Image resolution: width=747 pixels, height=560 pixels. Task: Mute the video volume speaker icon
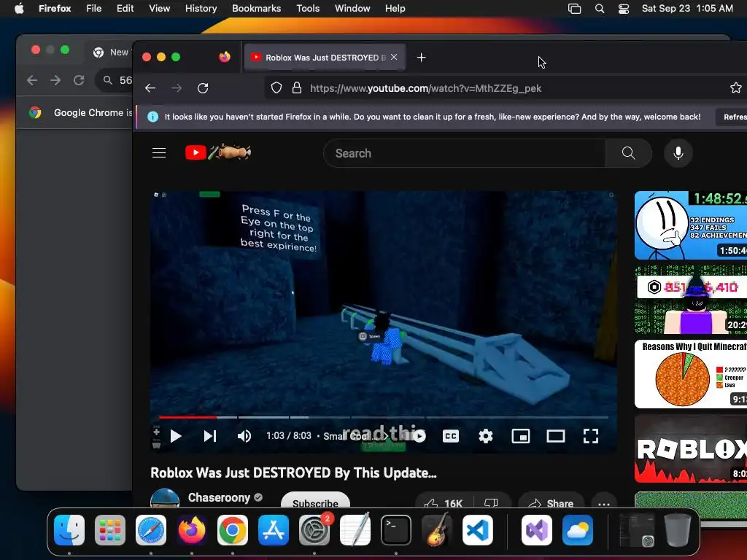244,436
